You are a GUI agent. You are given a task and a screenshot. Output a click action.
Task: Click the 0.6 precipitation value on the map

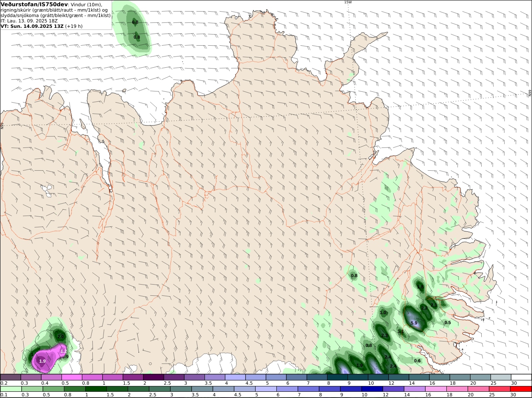click(418, 361)
